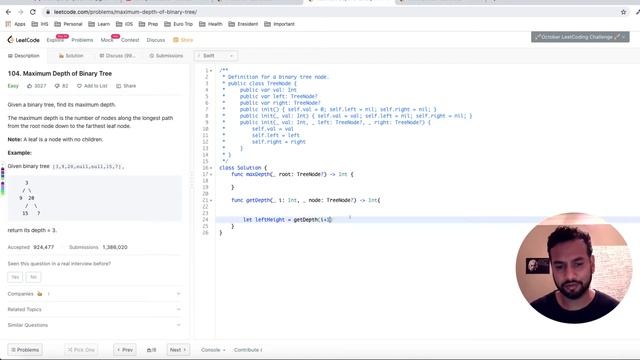640x360 pixels.
Task: Open the Problems nav item
Action: pyautogui.click(x=82, y=40)
